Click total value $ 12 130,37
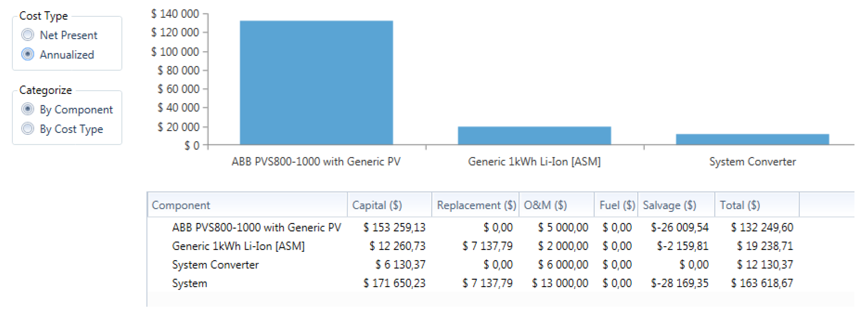The image size is (868, 315). (x=765, y=265)
